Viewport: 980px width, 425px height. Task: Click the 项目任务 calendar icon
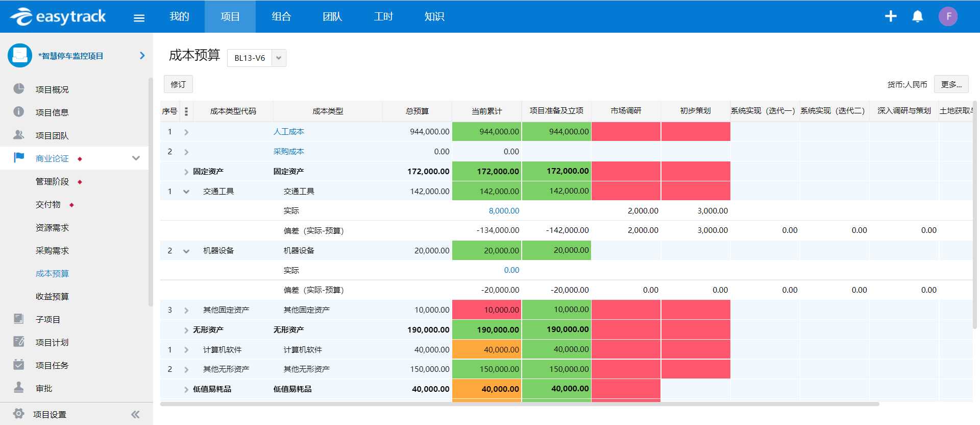tap(19, 365)
